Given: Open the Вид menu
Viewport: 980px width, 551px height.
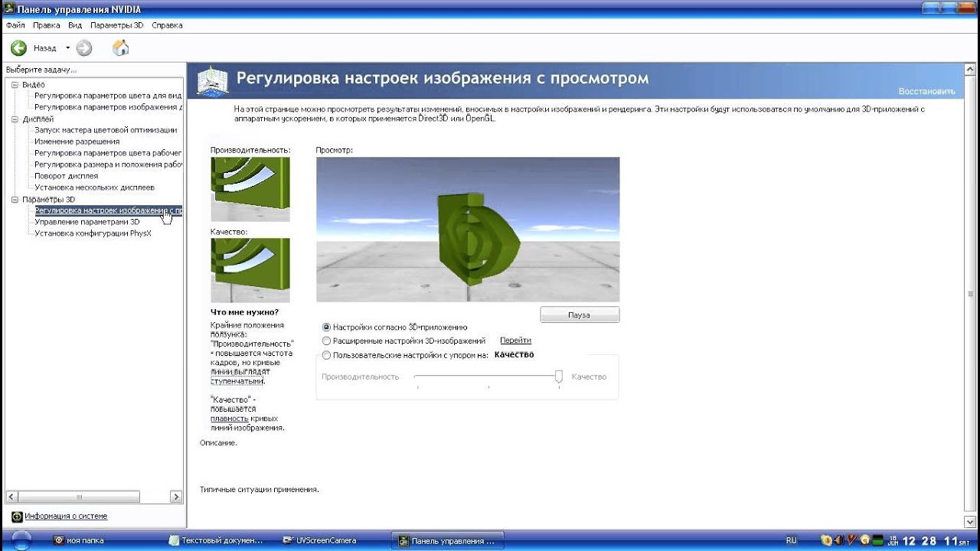Looking at the screenshot, I should 75,25.
